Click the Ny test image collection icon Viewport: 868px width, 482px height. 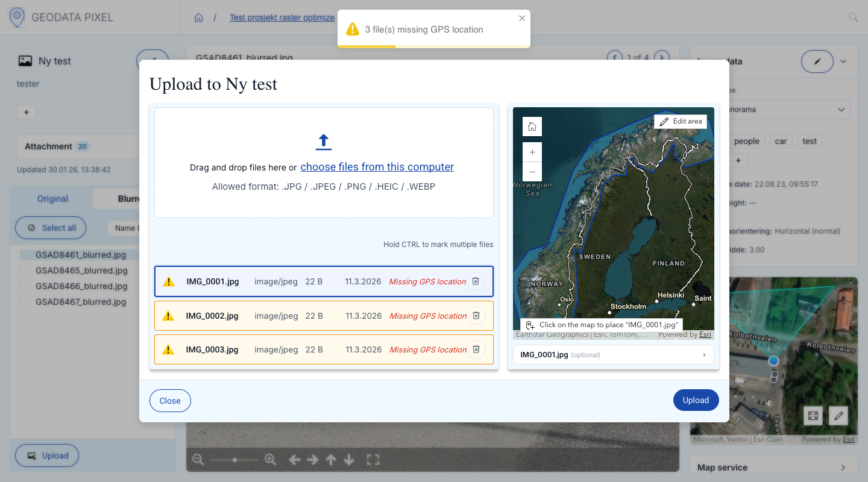(x=25, y=61)
